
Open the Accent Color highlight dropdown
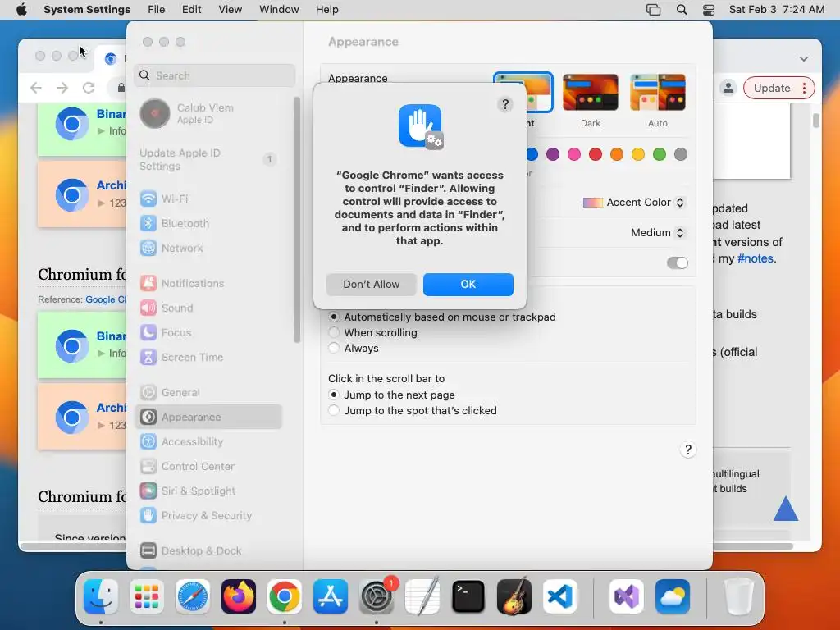pos(634,203)
